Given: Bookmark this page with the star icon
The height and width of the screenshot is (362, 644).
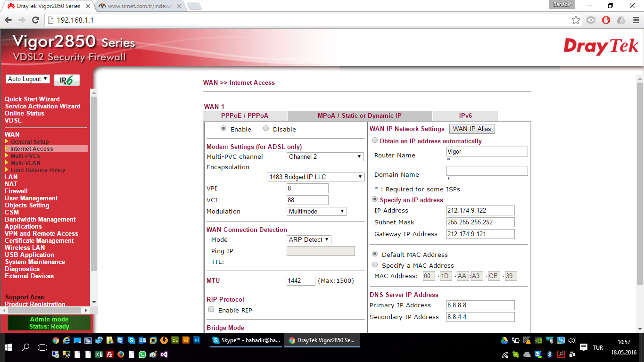Looking at the screenshot, I should 576,20.
